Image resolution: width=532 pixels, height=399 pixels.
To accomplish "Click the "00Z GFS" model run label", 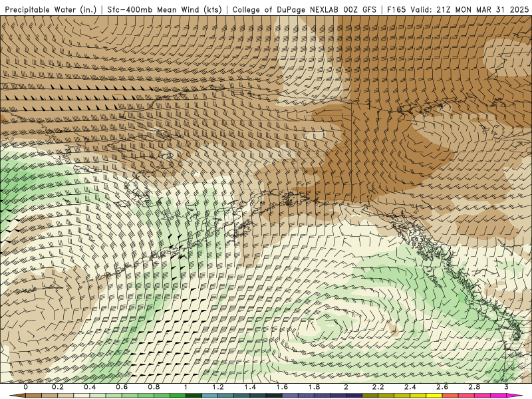I will point(360,10).
